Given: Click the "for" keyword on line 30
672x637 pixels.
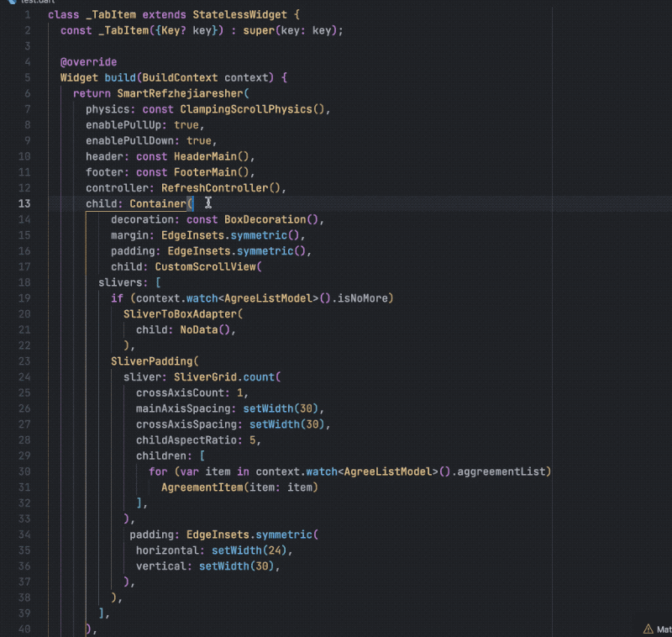Looking at the screenshot, I should tap(158, 471).
